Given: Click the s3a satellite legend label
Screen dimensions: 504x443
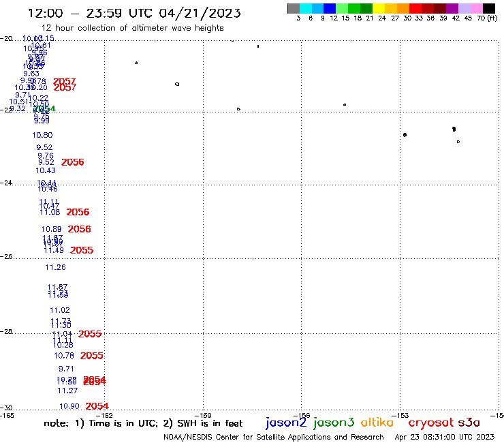Looking at the screenshot, I should click(x=469, y=423).
